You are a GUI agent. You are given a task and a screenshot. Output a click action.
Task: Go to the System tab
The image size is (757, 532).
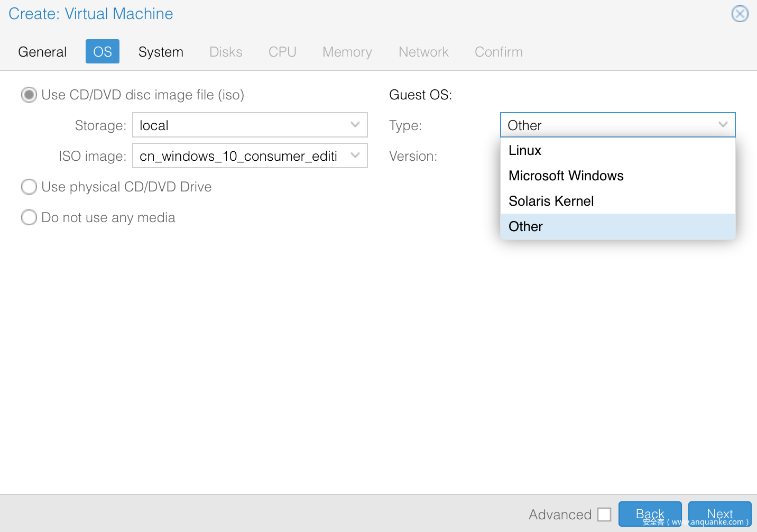click(161, 52)
